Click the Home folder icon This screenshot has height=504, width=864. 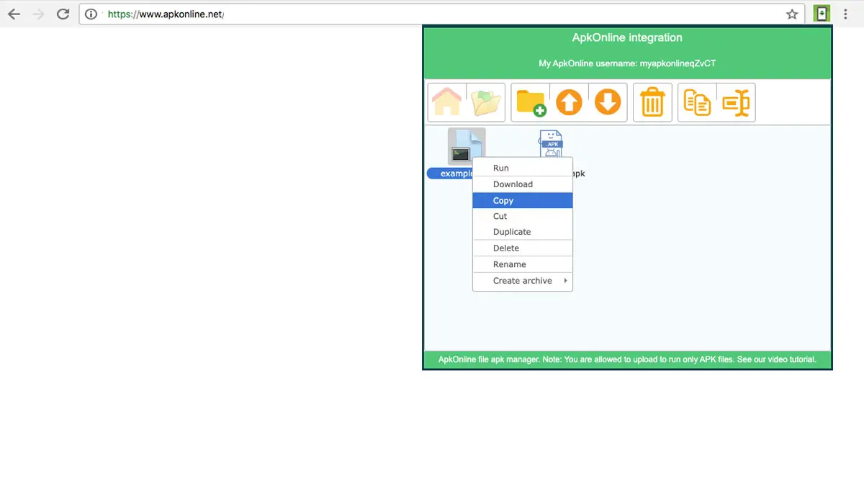click(446, 102)
